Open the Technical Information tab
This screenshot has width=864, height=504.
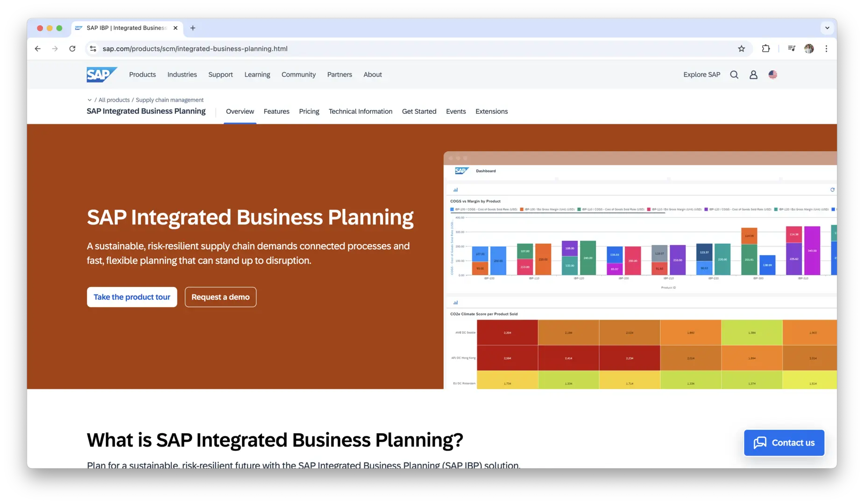pyautogui.click(x=361, y=112)
